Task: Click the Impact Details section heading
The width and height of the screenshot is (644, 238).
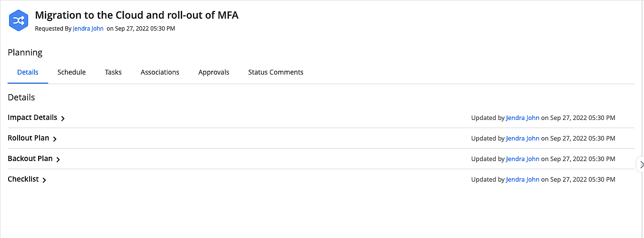Action: 32,118
